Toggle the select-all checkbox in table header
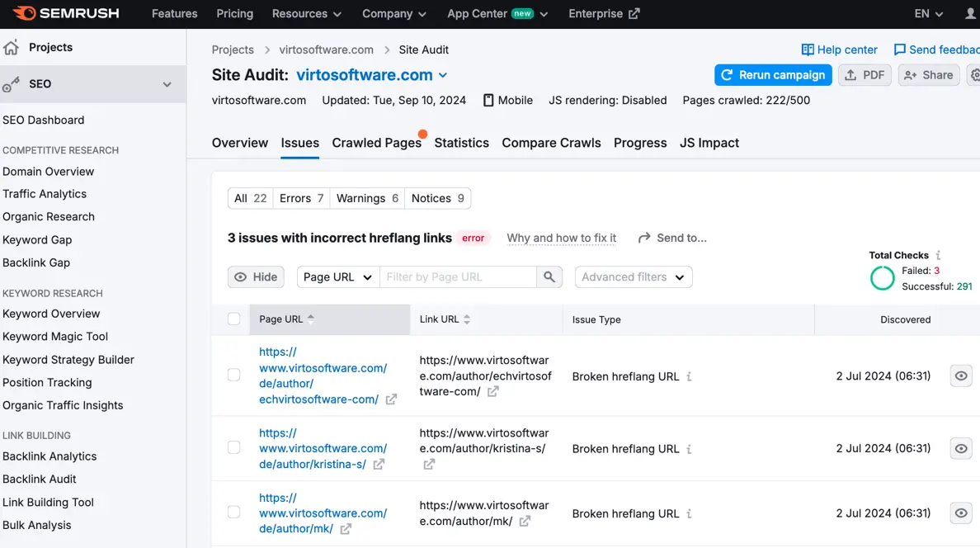 [x=233, y=319]
